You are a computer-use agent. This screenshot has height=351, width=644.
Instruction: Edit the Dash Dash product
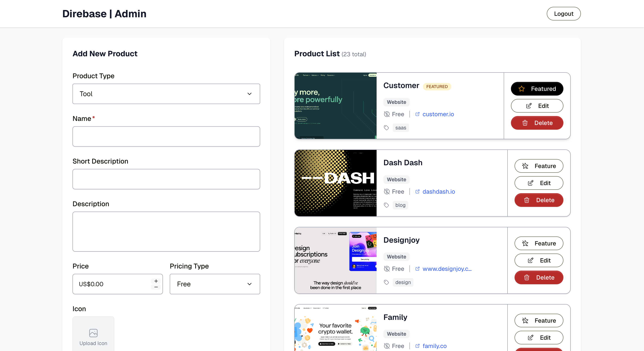point(539,183)
